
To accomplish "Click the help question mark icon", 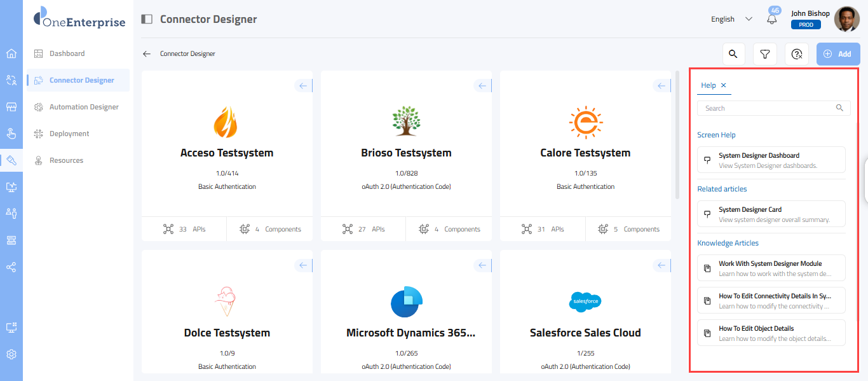I will tap(797, 54).
